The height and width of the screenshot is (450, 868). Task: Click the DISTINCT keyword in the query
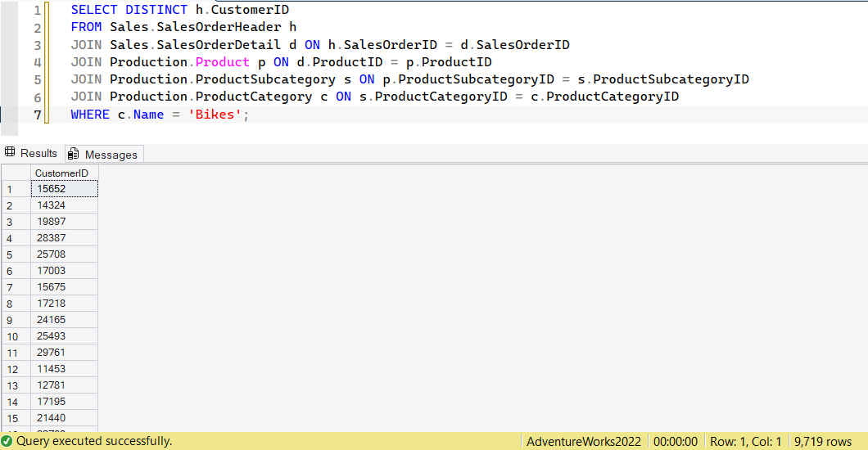[x=156, y=10]
